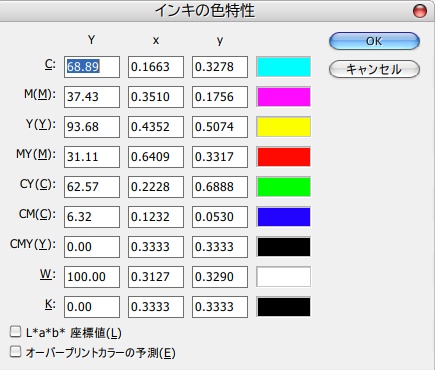Click the W row x field 0.3127
Viewport: 435px width, 370px height.
(x=156, y=277)
